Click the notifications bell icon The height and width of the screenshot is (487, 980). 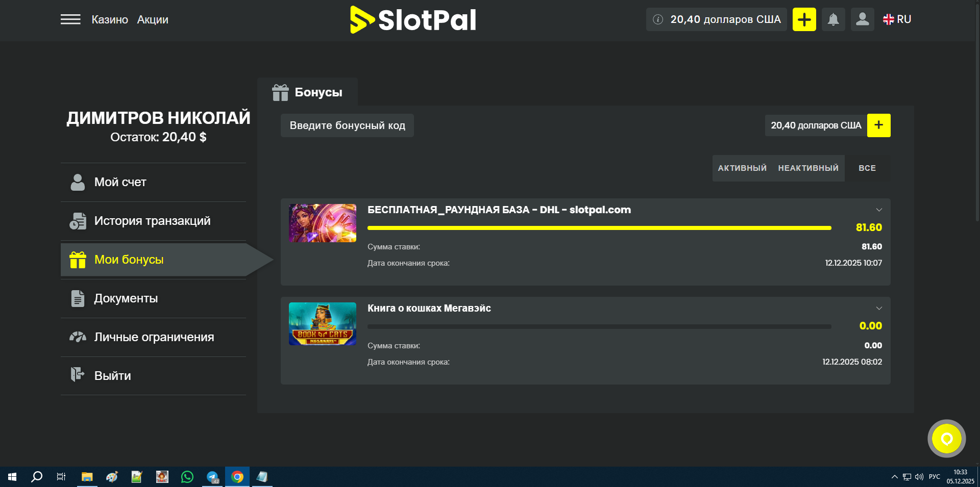pyautogui.click(x=833, y=19)
